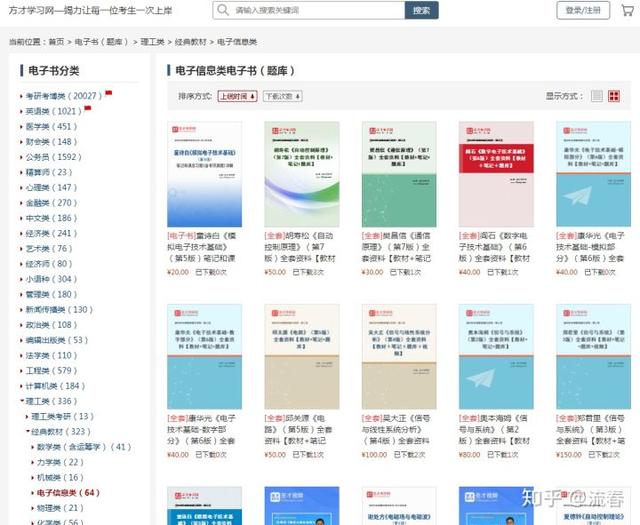Click price ¥150.00 under 郑君里 book
640x525 pixels.
(569, 454)
